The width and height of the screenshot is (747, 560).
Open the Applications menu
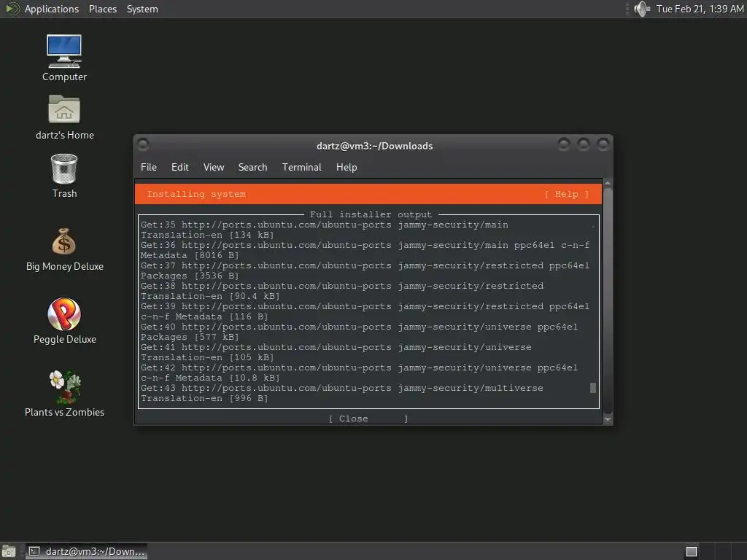click(52, 9)
